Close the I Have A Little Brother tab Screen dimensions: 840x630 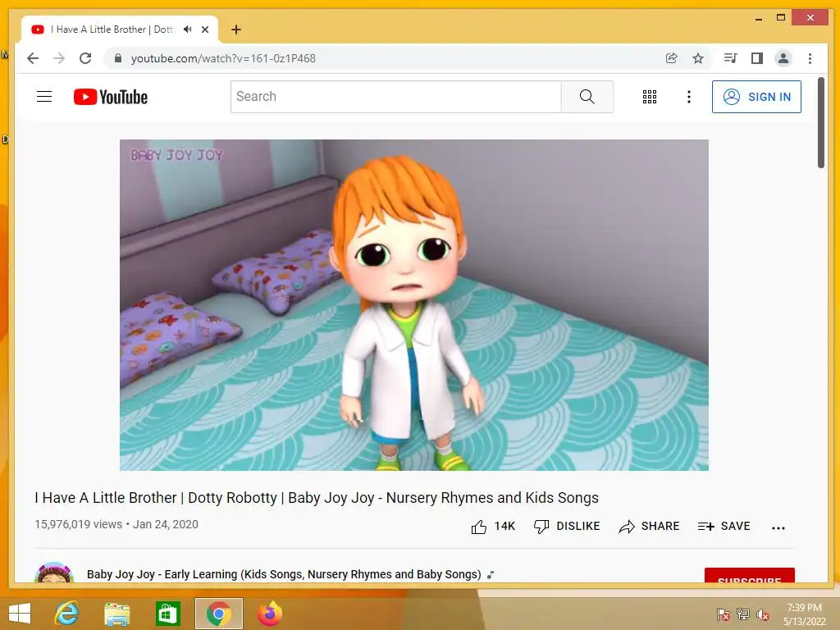click(x=205, y=30)
